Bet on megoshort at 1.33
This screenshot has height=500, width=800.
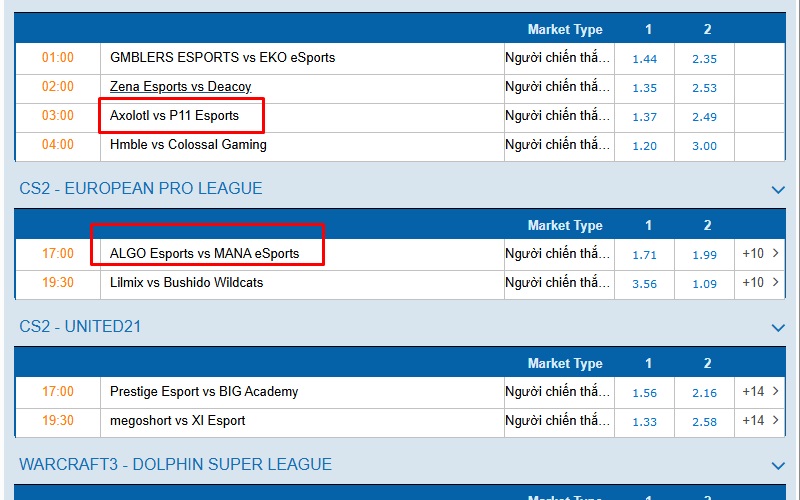[x=645, y=422]
